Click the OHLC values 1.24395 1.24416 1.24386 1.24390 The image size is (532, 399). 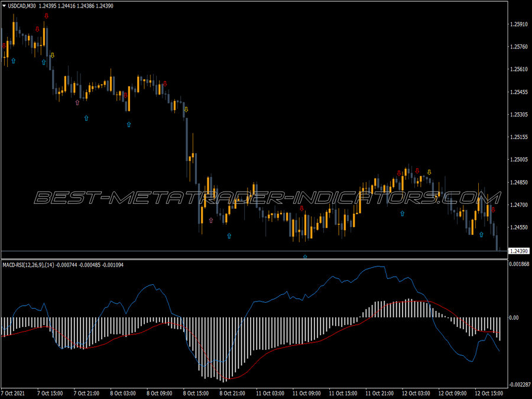click(76, 6)
